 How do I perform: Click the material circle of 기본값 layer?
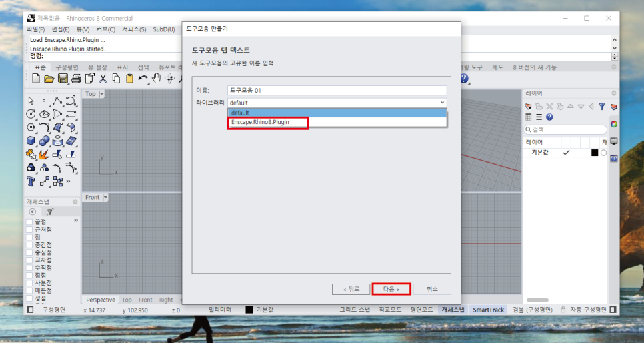603,153
